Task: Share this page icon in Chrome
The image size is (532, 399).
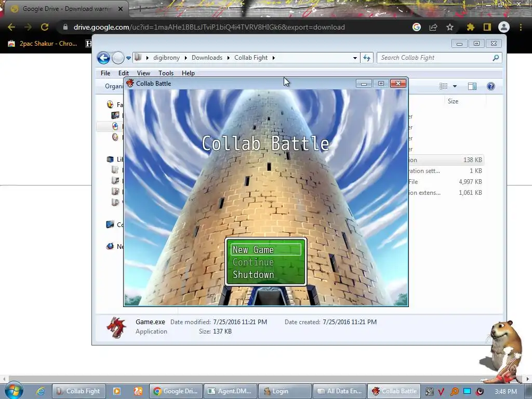Action: [x=433, y=27]
